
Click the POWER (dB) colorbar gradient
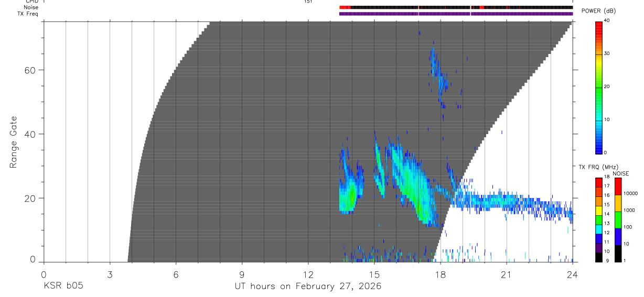(598, 87)
